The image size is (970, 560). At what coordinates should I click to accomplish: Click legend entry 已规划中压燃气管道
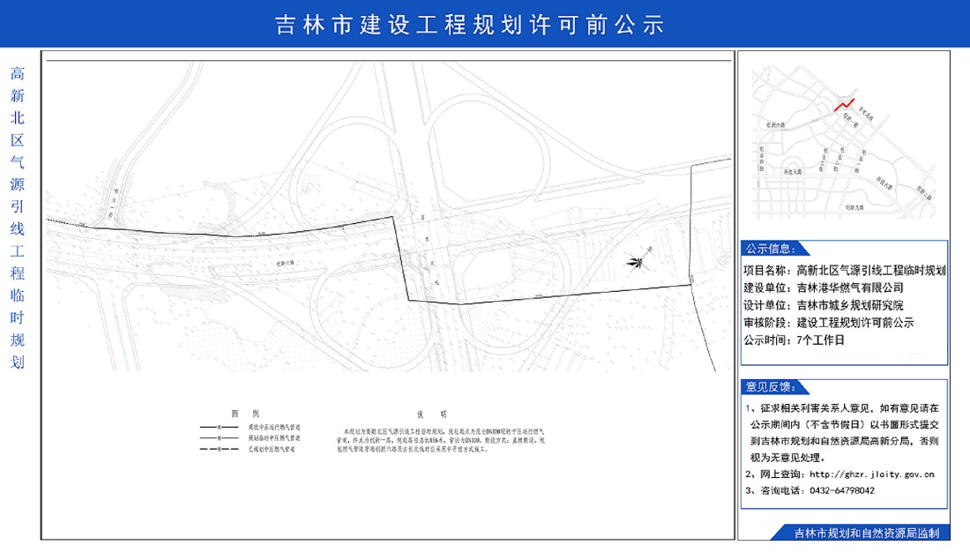click(272, 449)
